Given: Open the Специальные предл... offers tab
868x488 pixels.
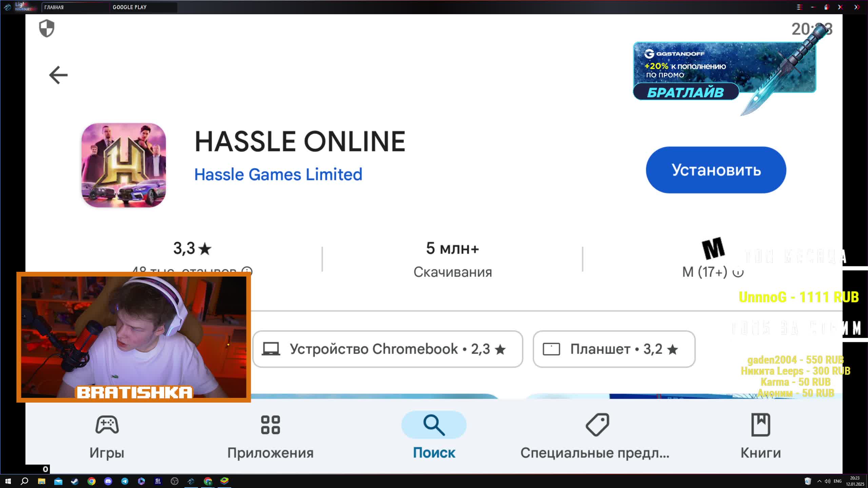Looking at the screenshot, I should 595,436.
